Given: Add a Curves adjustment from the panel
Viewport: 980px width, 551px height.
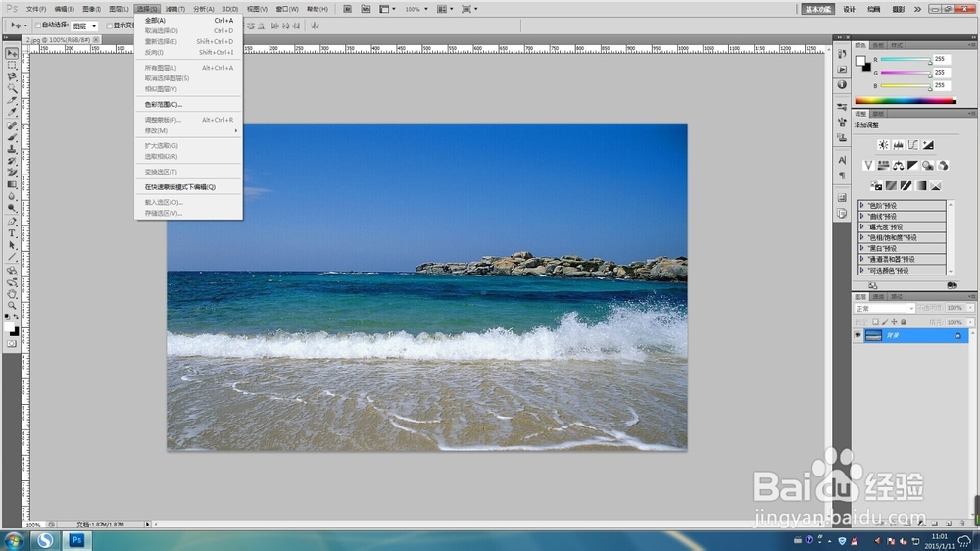Looking at the screenshot, I should [x=913, y=145].
